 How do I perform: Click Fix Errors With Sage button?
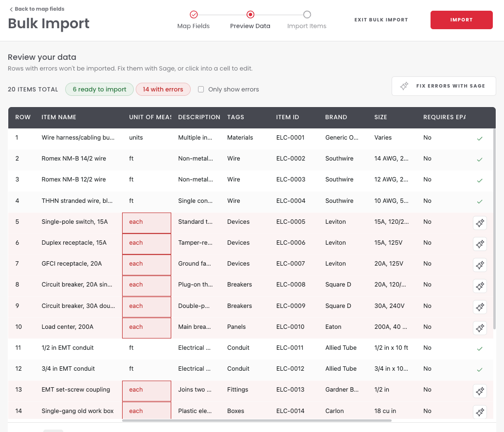pos(444,86)
